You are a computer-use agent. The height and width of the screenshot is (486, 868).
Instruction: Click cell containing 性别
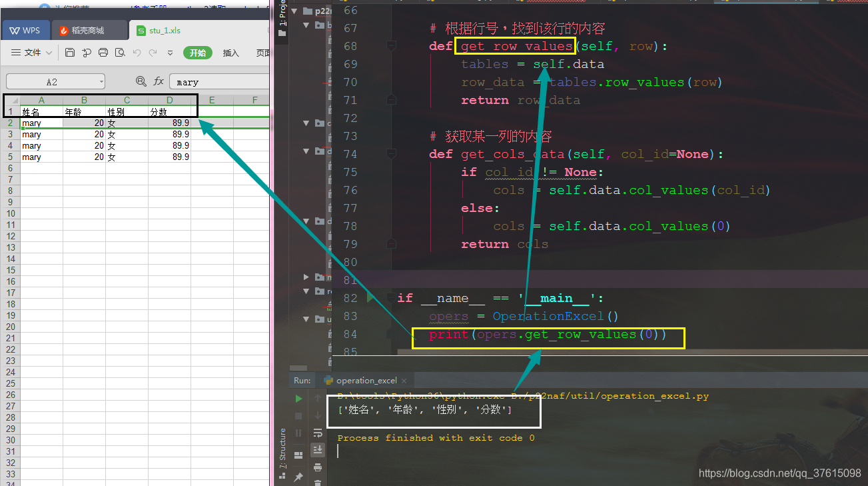pos(127,112)
